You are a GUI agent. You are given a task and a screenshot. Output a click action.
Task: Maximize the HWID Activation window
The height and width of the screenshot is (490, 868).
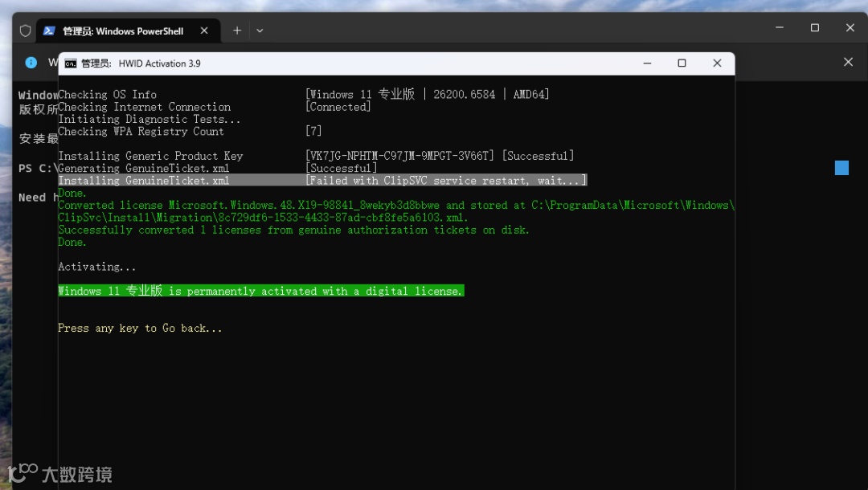click(x=682, y=63)
